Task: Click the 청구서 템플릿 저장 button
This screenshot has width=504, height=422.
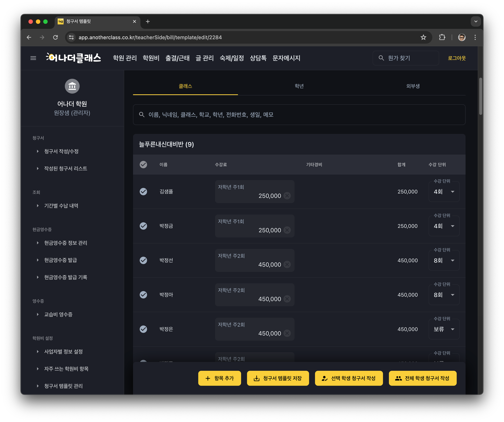Action: point(278,378)
